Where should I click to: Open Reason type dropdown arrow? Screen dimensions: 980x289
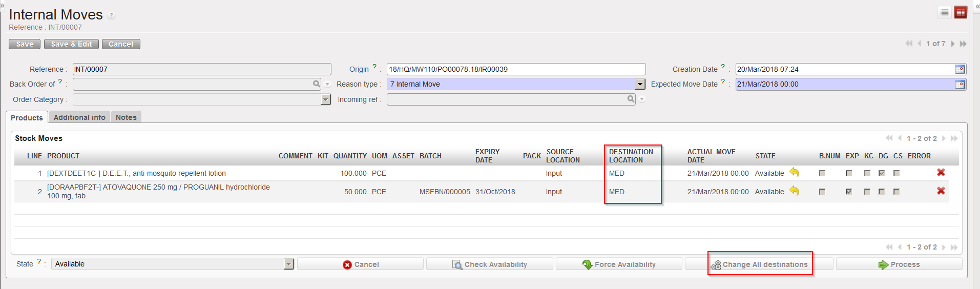point(640,84)
